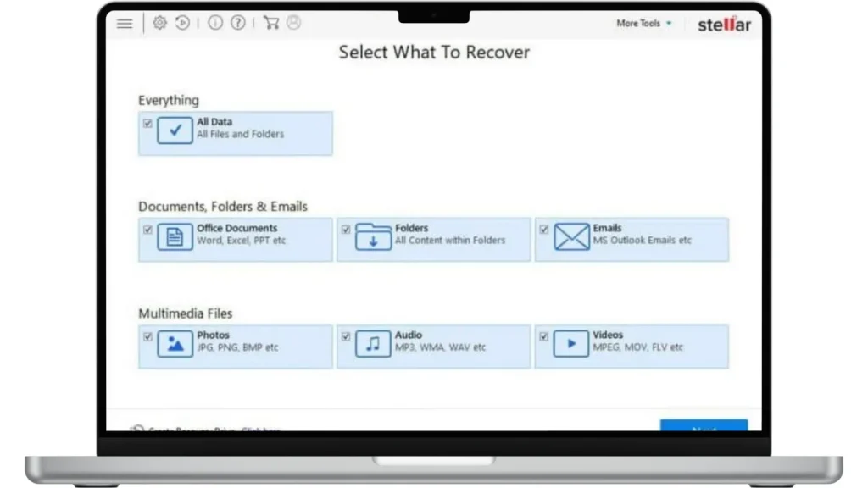
Task: Click the resume recovery icon
Action: click(x=182, y=24)
